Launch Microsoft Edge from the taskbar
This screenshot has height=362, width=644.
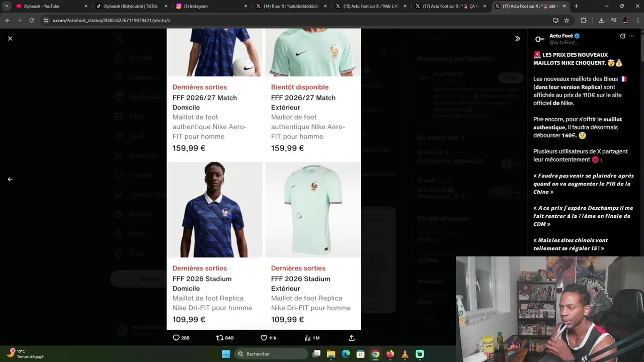point(346,354)
